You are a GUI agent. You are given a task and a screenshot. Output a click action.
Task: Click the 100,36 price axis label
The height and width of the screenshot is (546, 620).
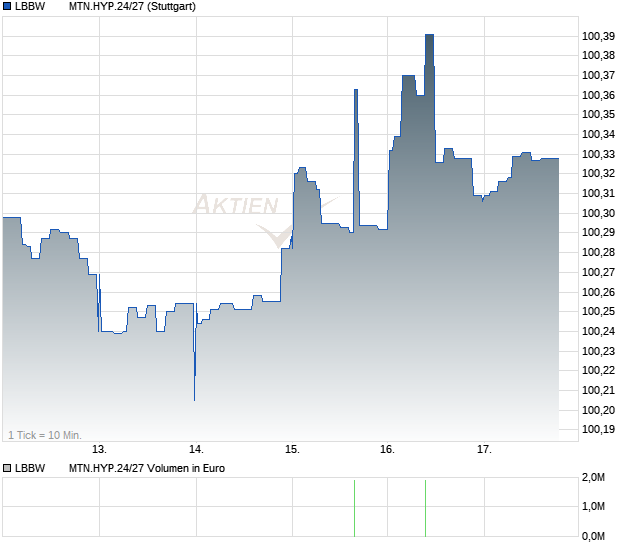click(x=598, y=95)
